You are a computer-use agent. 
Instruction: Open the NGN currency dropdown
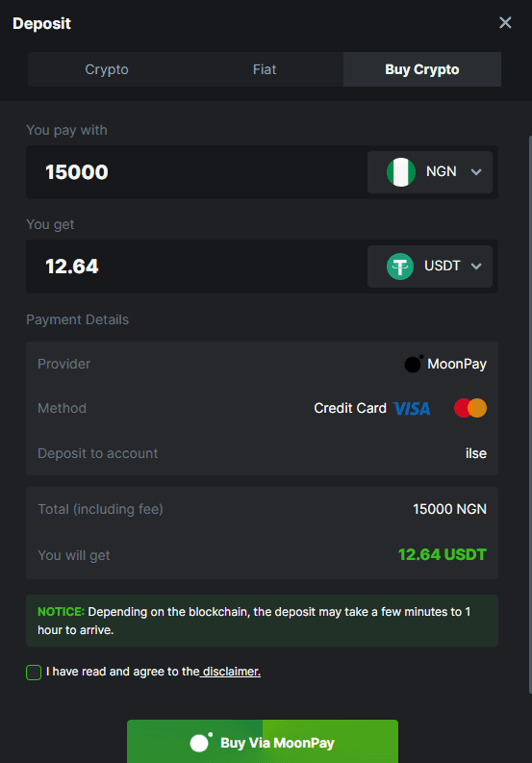tap(430, 172)
